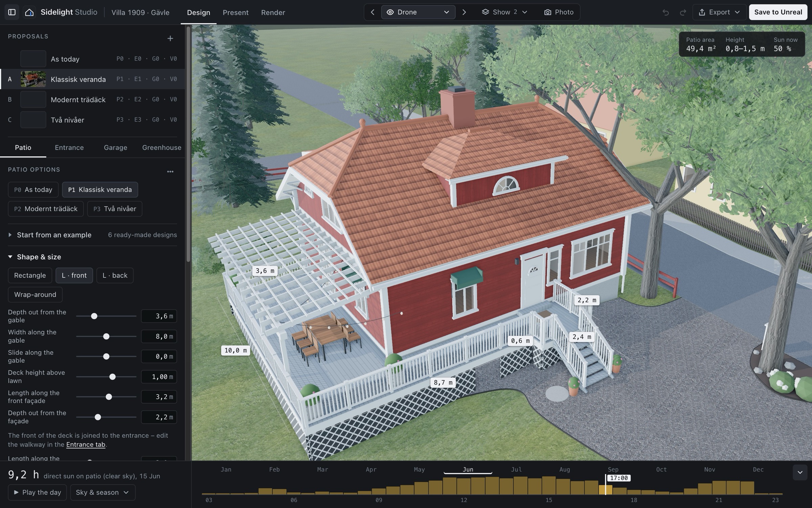
Task: Open patio options three-dot menu
Action: [x=170, y=172]
